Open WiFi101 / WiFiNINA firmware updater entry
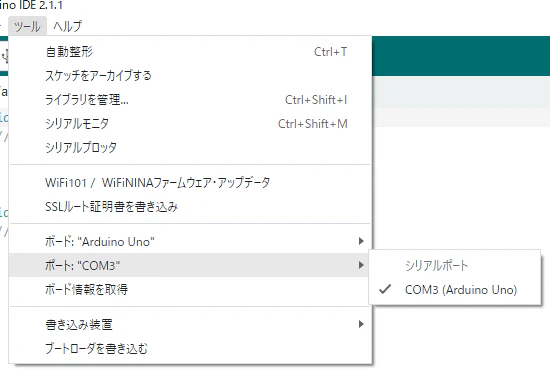 click(190, 183)
